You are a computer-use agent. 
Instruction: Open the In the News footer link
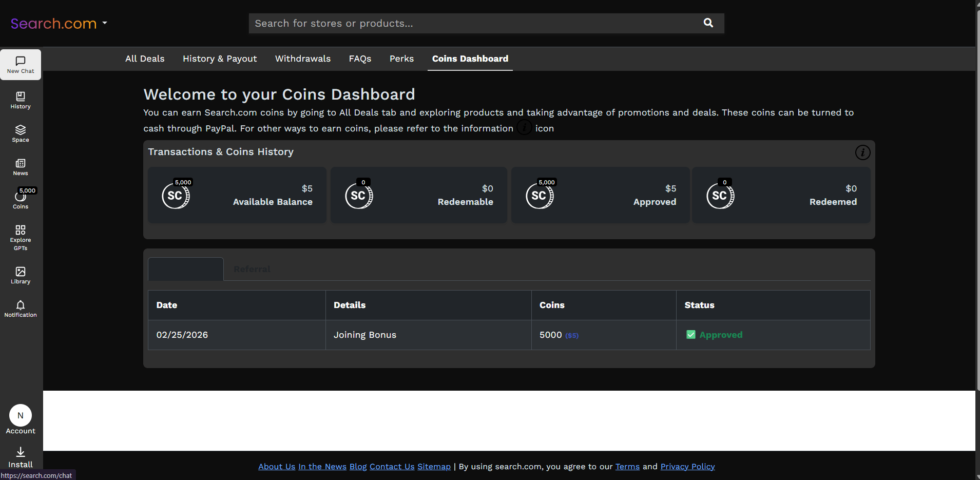322,466
